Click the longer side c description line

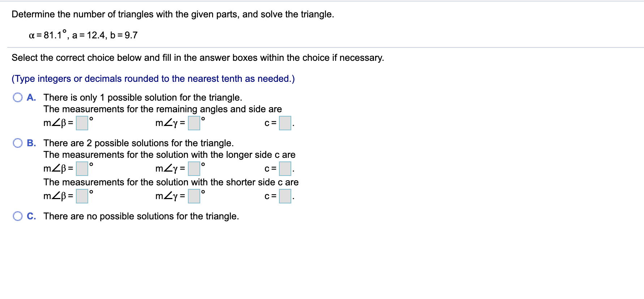tap(169, 155)
